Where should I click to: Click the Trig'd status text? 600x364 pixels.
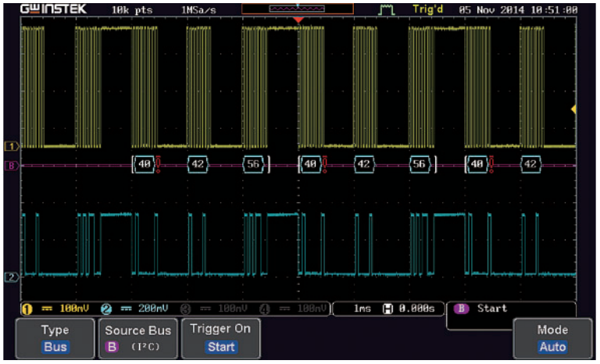click(x=428, y=9)
